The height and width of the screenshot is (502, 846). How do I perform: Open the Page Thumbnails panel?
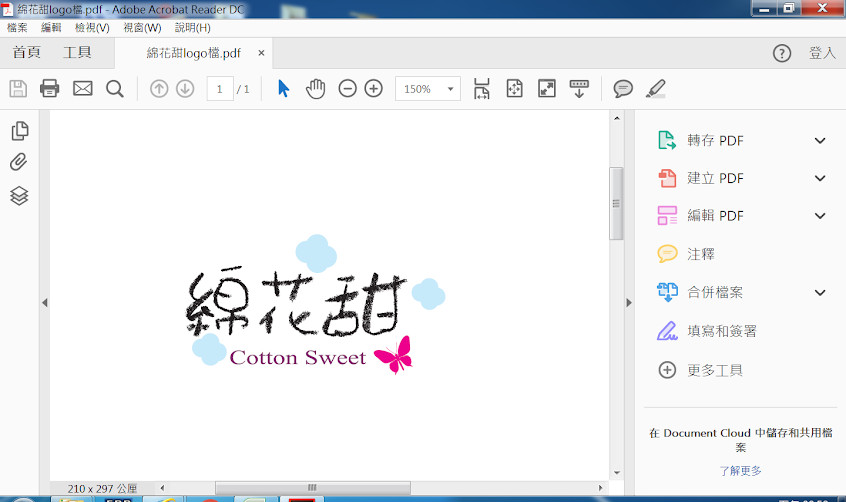pyautogui.click(x=19, y=131)
